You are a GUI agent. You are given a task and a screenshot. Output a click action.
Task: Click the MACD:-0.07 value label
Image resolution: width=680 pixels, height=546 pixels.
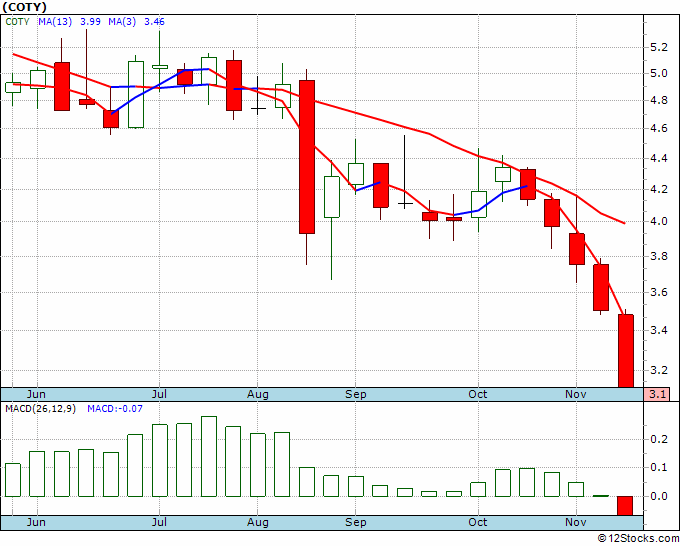pos(115,409)
